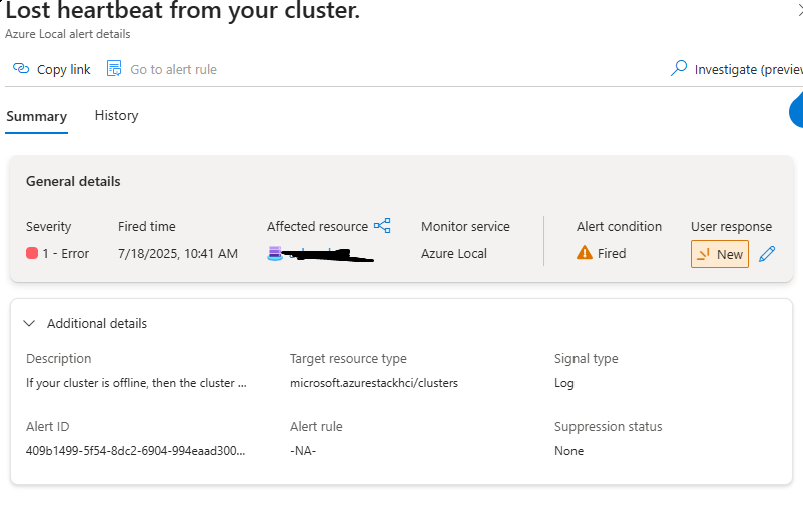Viewport: 803px width, 507px height.
Task: Click the 'Alert ID' label
Action: point(48,427)
